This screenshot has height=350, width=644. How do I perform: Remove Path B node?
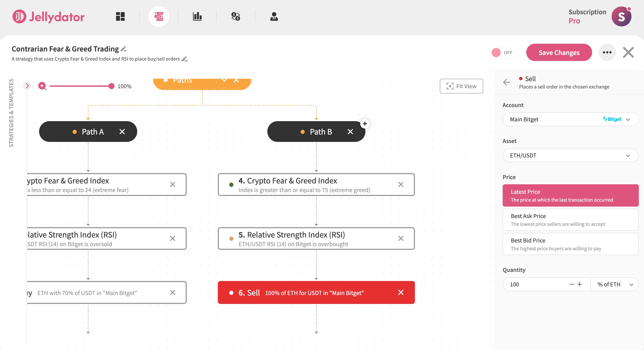click(x=350, y=132)
